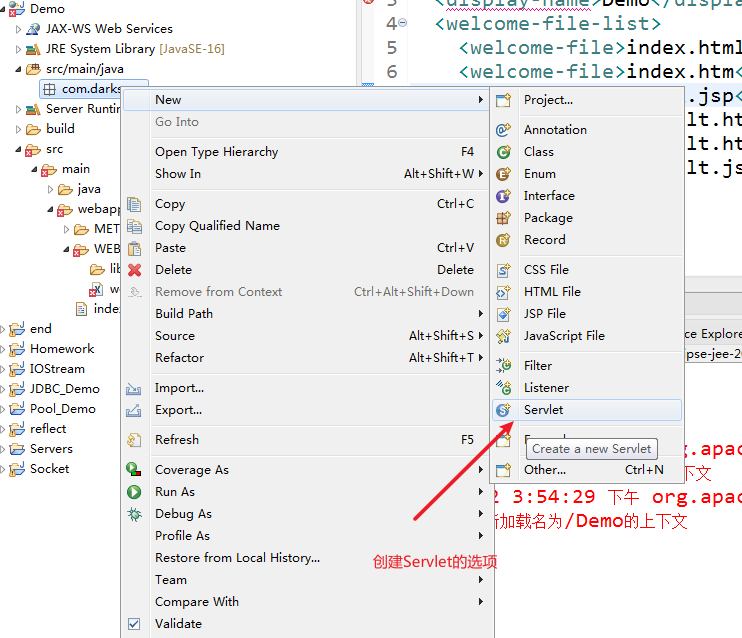
Task: Select the Demo project root
Action: (47, 9)
